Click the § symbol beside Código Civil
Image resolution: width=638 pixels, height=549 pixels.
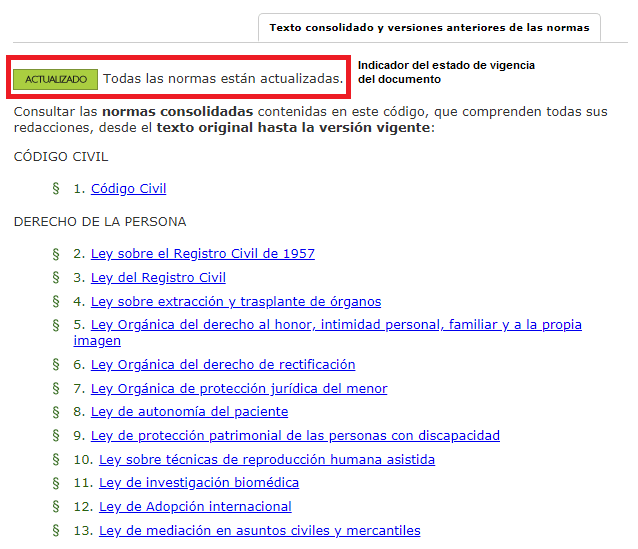(x=56, y=189)
